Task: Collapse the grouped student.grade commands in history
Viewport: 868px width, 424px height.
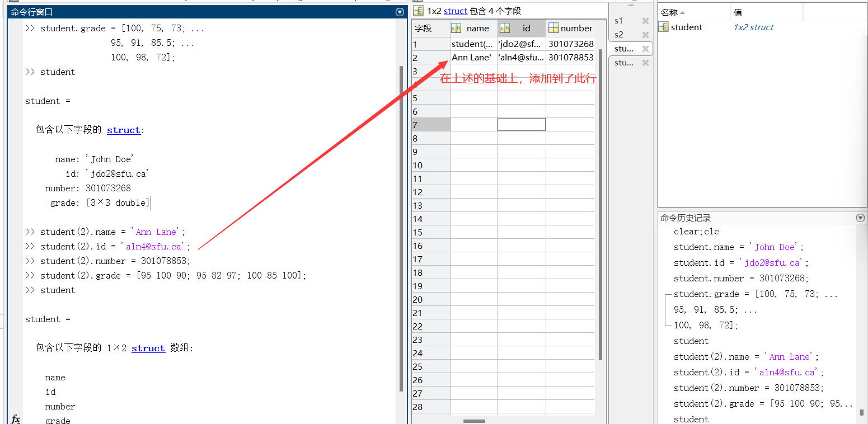Action: pos(665,309)
